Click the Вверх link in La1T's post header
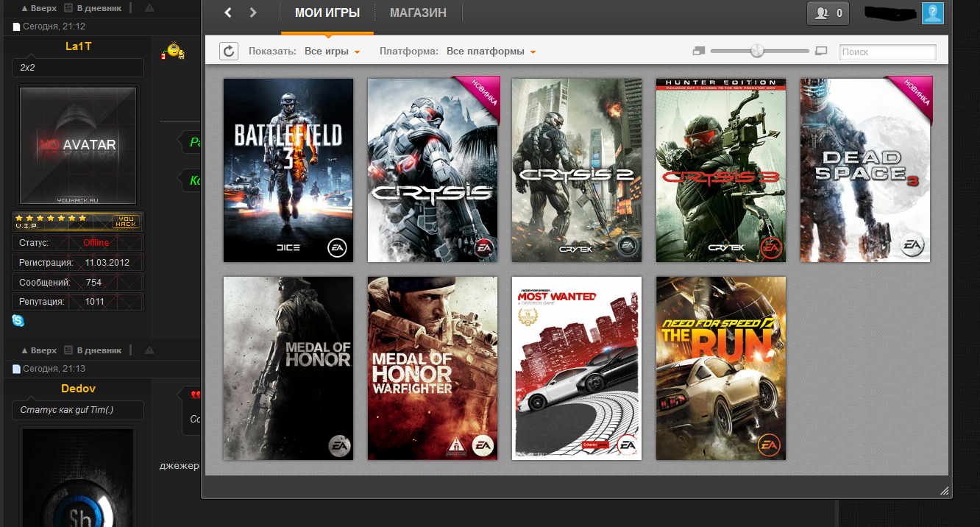Viewport: 980px width, 527px height. pos(39,8)
